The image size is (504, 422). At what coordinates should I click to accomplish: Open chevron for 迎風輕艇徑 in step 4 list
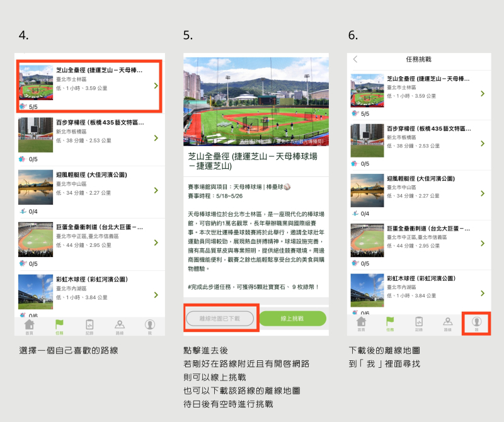[x=156, y=190]
